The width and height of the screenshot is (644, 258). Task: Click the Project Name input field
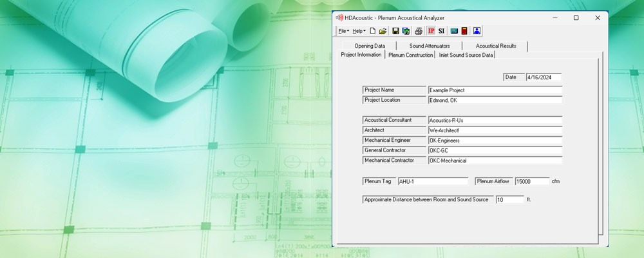coord(495,90)
